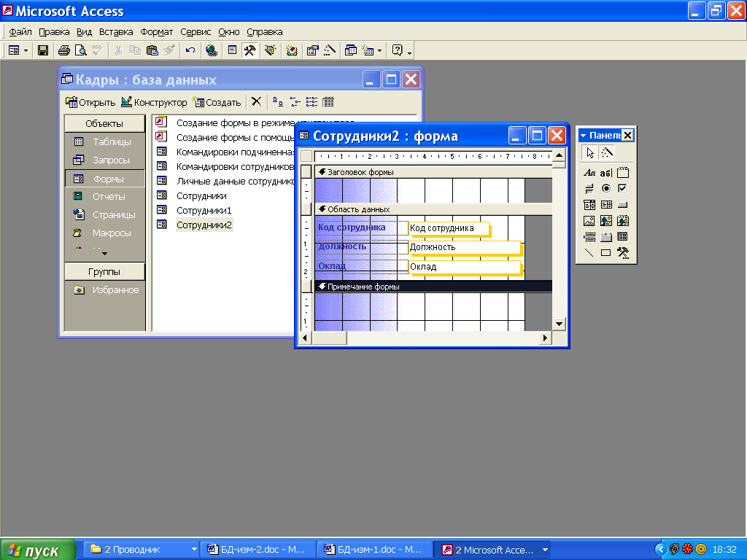Image resolution: width=747 pixels, height=560 pixels.
Task: Open the Избранное group
Action: (106, 290)
